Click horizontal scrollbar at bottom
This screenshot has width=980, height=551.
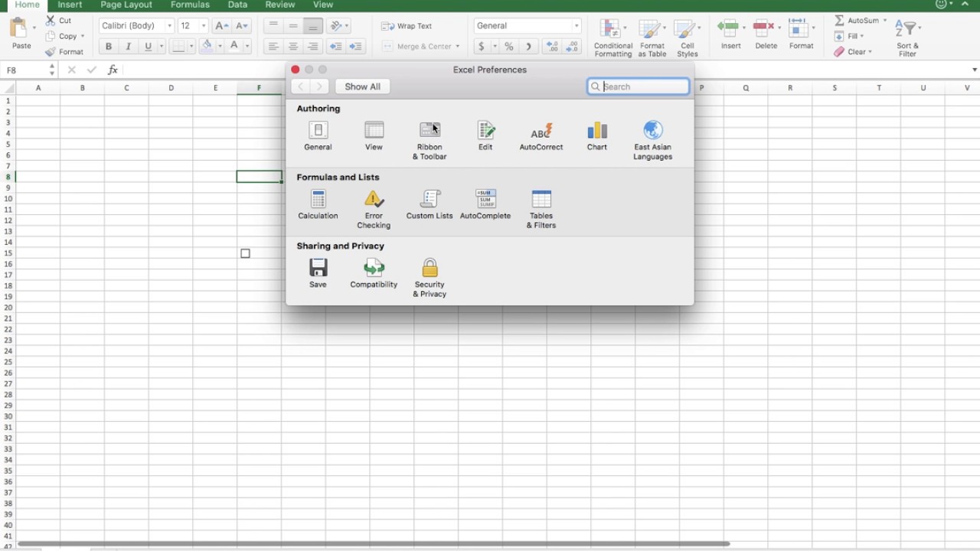pyautogui.click(x=373, y=544)
